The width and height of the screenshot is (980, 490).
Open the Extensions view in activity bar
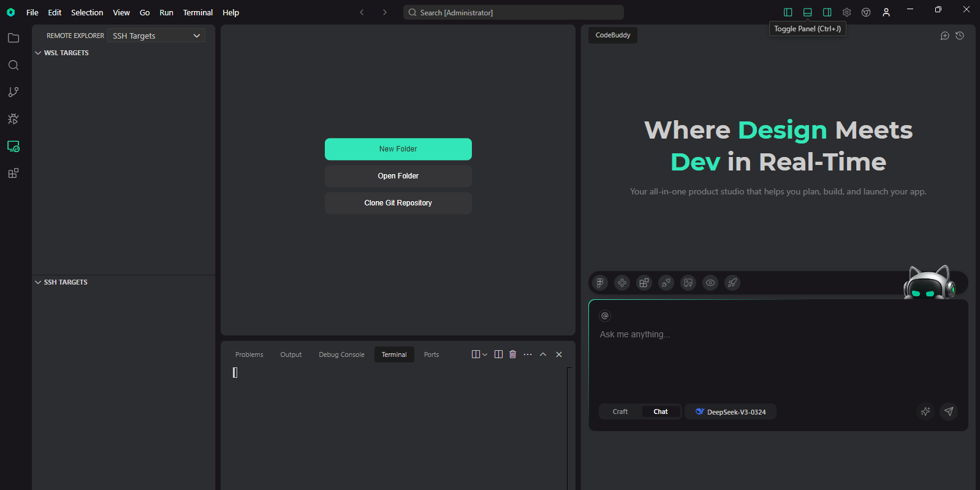pyautogui.click(x=13, y=174)
